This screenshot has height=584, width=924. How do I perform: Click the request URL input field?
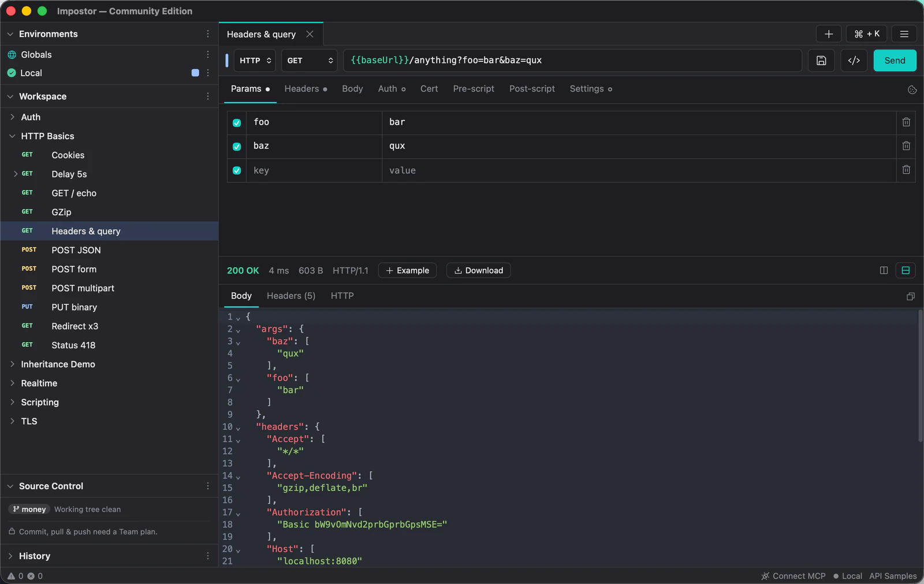click(x=572, y=61)
